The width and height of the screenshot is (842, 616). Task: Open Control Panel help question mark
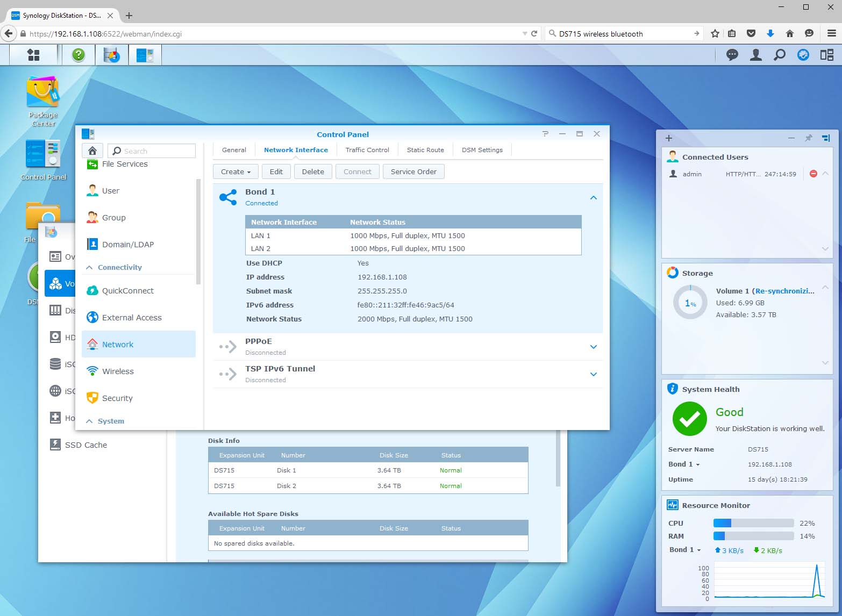click(x=545, y=134)
